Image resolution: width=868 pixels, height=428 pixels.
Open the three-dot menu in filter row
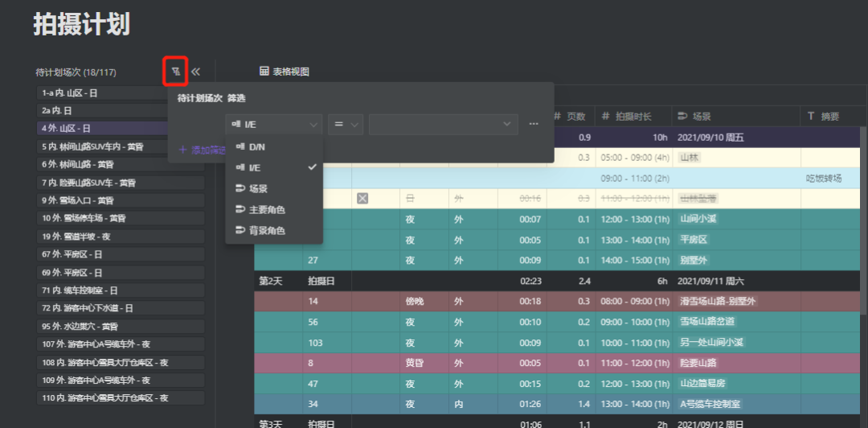click(x=534, y=124)
